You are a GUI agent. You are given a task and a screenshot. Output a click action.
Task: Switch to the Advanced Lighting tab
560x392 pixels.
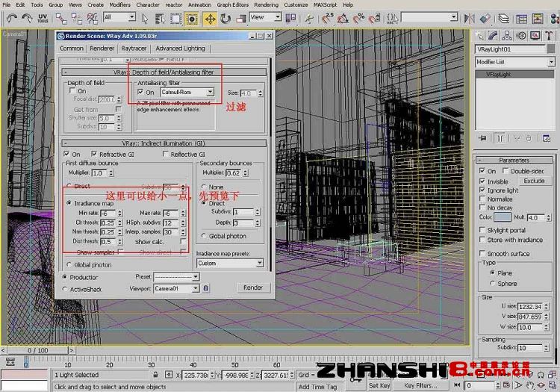[181, 49]
